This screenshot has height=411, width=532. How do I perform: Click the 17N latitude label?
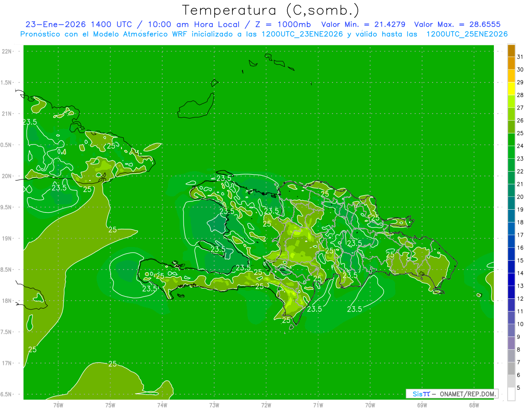click(x=7, y=363)
